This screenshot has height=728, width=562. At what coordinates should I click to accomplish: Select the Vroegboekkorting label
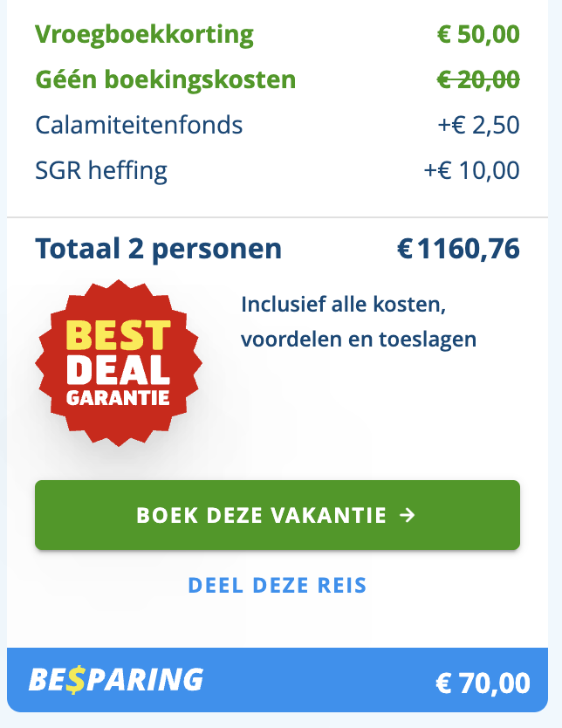pos(144,35)
